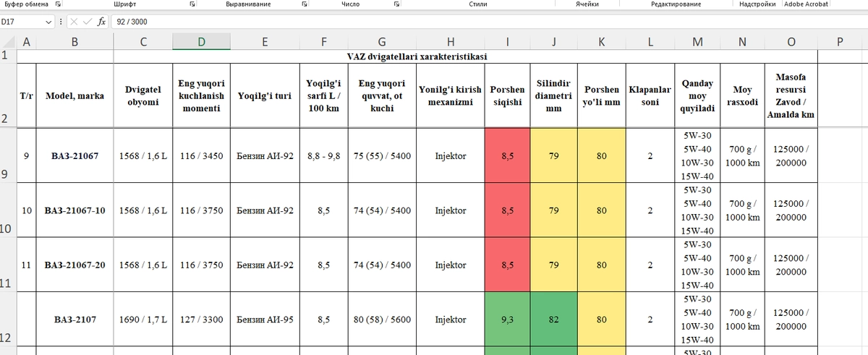Select column K header

coord(602,43)
